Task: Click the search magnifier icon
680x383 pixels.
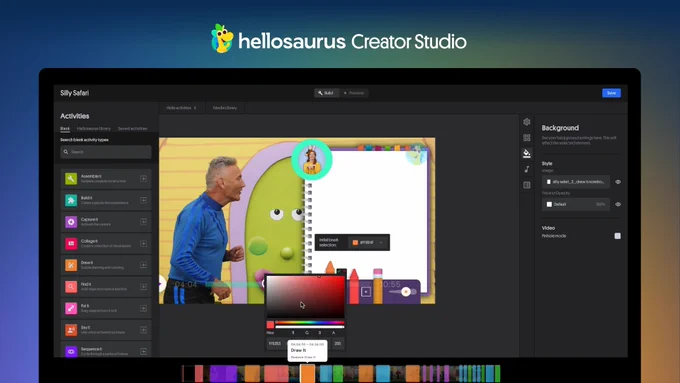Action: (66, 152)
